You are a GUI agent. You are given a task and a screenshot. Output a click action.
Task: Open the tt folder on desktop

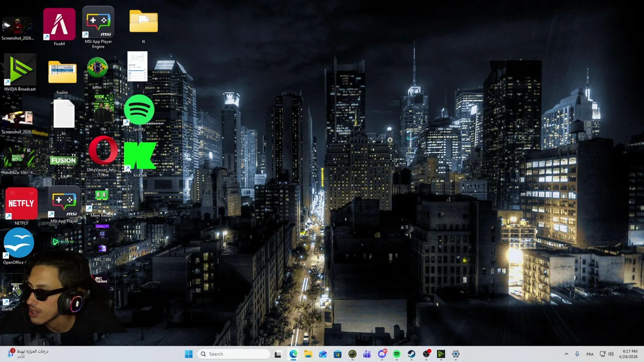[x=143, y=27]
